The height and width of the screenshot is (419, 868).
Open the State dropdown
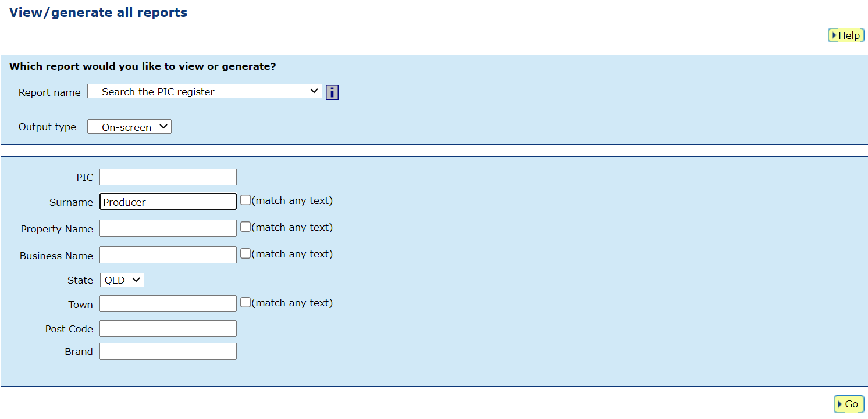[122, 280]
